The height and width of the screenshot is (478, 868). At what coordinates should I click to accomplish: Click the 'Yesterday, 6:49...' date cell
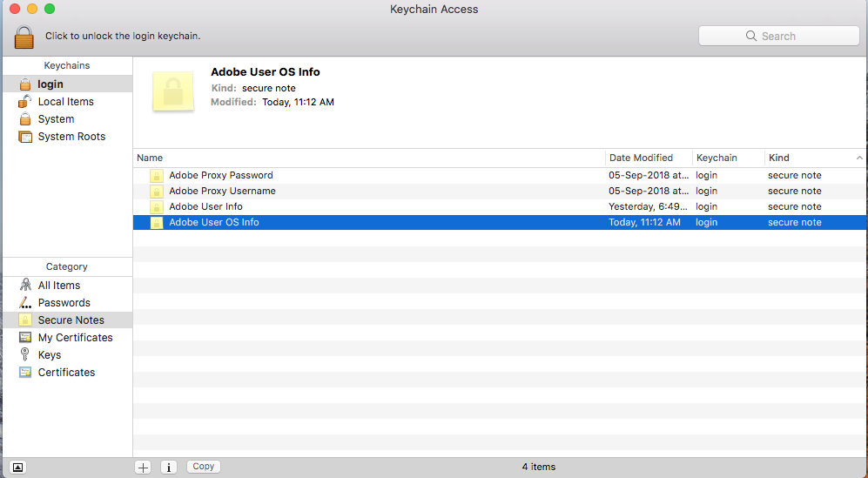click(x=648, y=206)
